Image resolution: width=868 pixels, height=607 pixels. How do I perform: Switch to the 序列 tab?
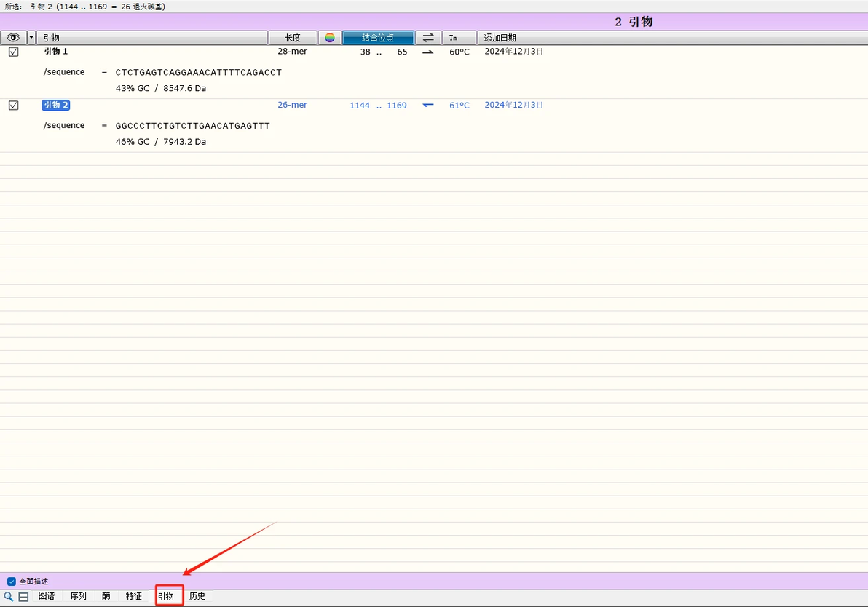point(78,596)
